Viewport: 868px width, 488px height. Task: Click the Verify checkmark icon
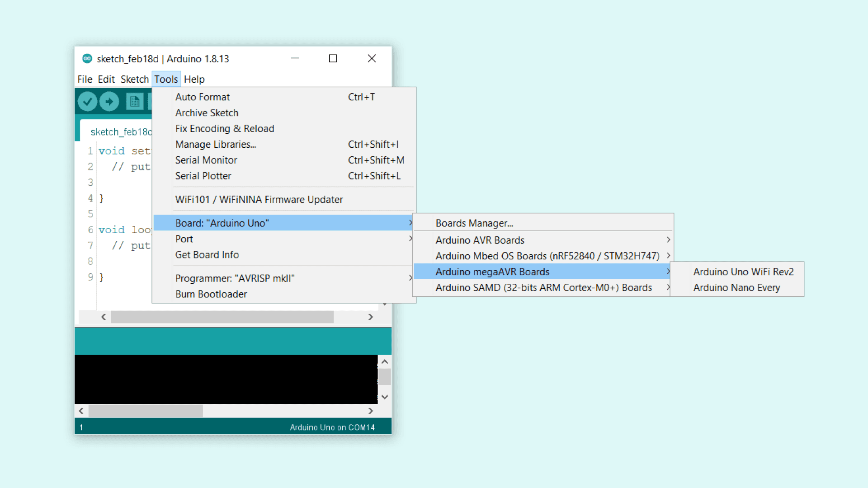87,102
